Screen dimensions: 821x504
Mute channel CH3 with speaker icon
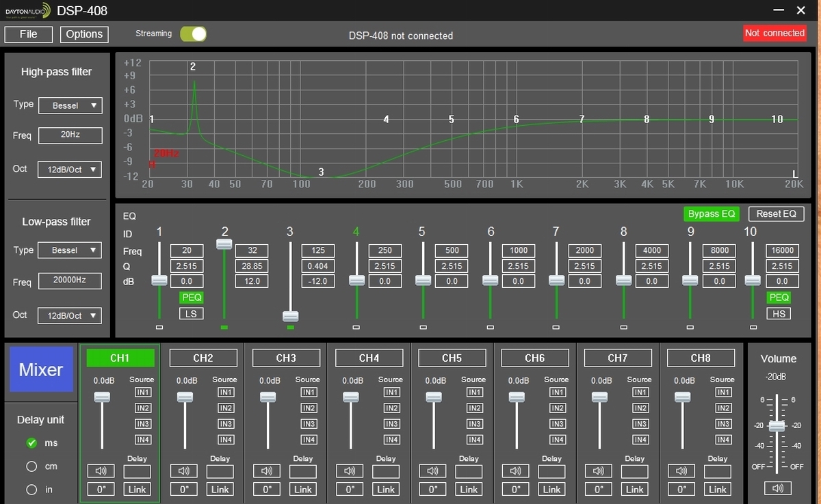point(267,471)
